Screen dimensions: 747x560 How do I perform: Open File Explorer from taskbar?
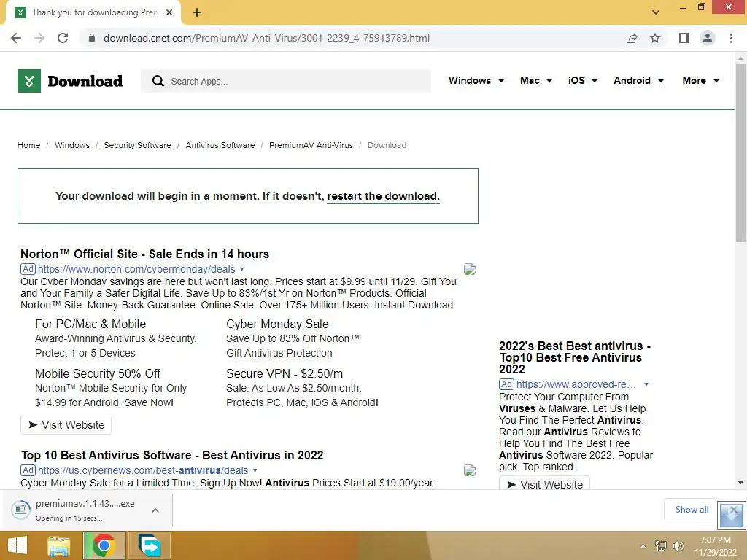(x=59, y=545)
